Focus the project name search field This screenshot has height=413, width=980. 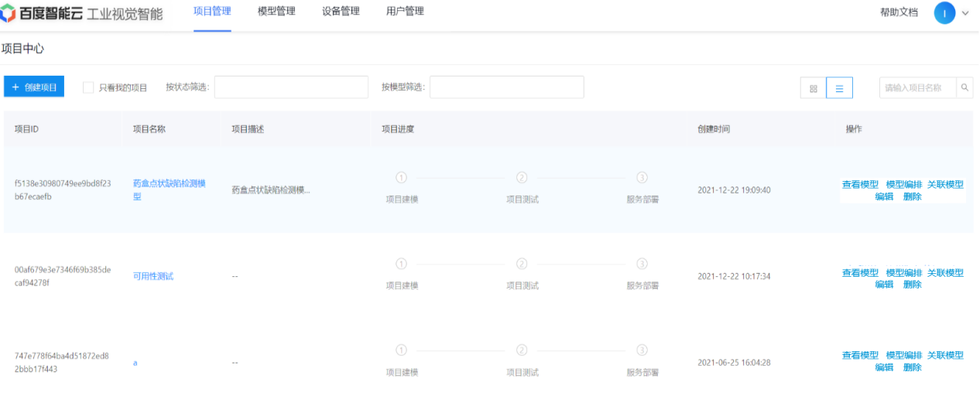click(918, 87)
